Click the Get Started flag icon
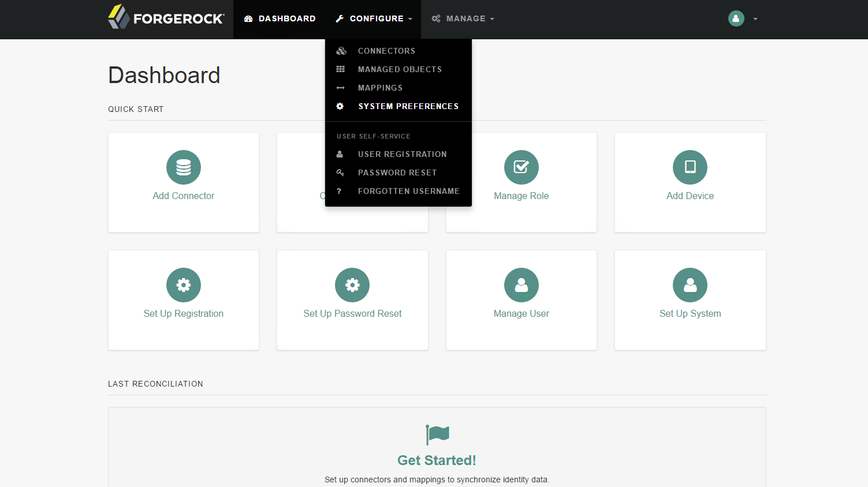Screen dimensions: 868x487 (437, 434)
